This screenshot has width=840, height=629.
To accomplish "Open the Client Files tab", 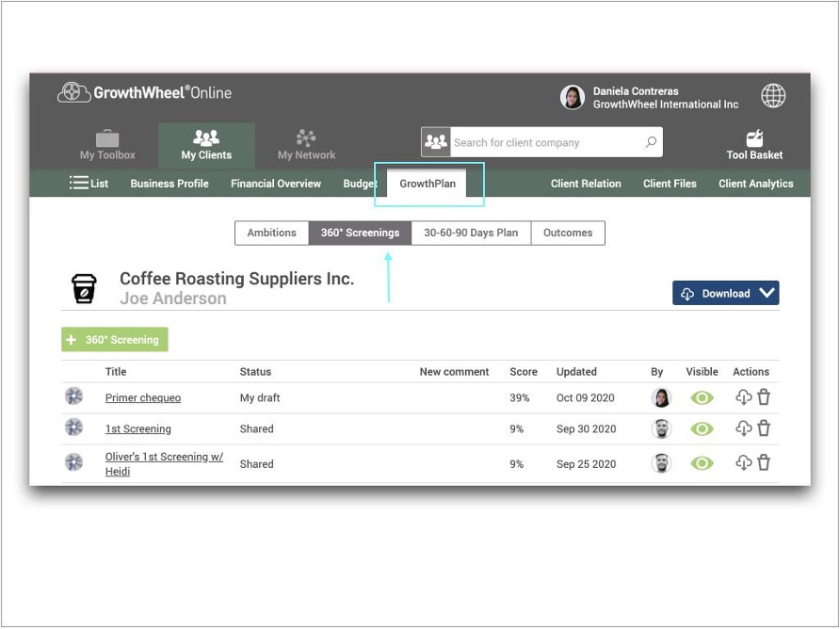I will (670, 184).
